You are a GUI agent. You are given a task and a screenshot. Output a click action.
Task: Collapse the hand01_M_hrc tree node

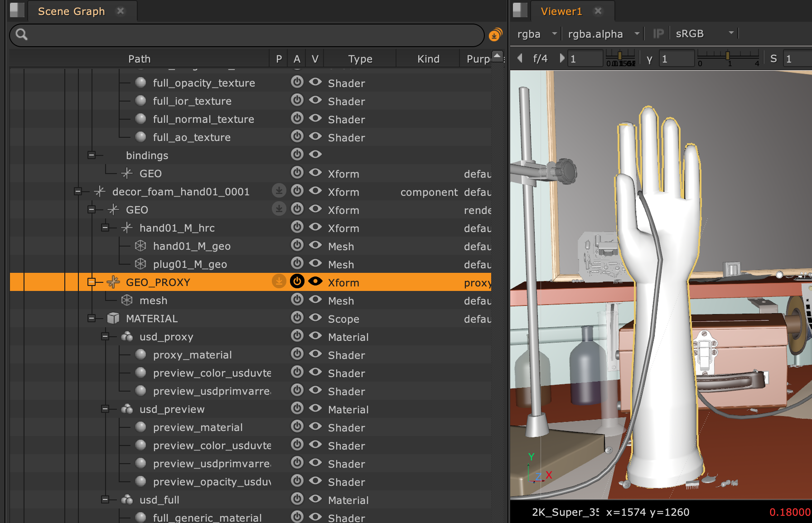click(x=105, y=228)
